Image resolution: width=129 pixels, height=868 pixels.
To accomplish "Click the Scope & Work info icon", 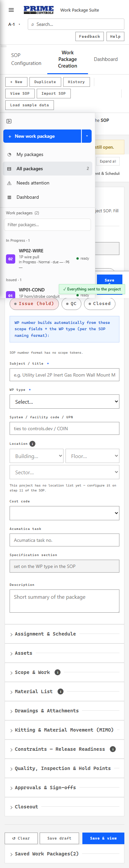I will point(58,672).
